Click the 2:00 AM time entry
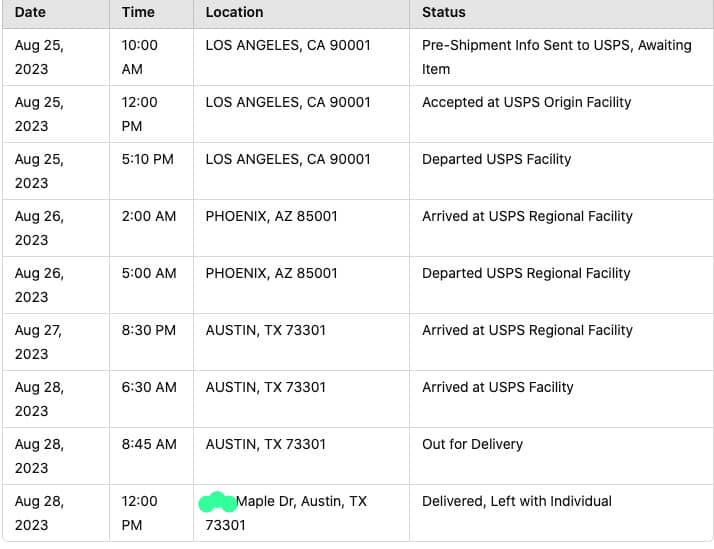This screenshot has width=714, height=549. (x=148, y=216)
